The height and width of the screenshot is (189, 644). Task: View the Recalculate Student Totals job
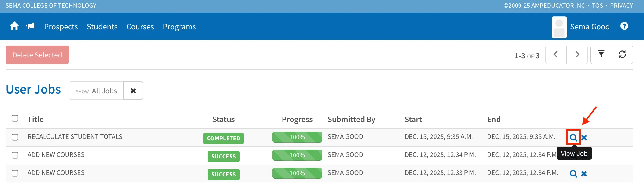[573, 137]
